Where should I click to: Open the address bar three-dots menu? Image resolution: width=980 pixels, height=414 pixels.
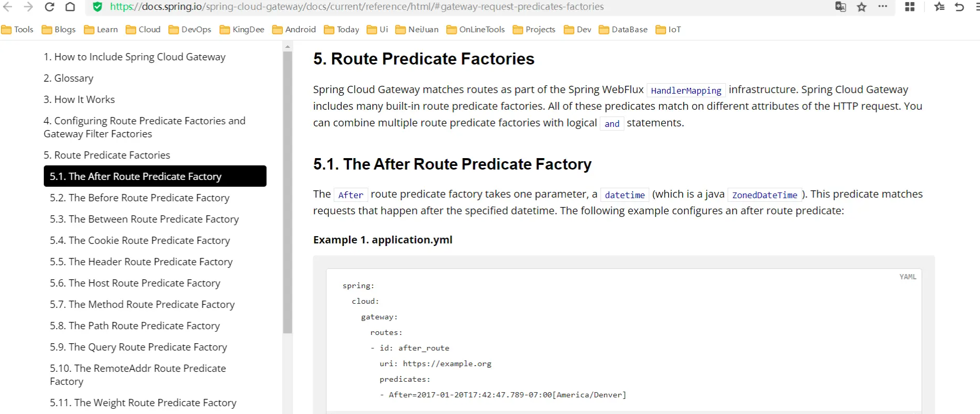[883, 7]
